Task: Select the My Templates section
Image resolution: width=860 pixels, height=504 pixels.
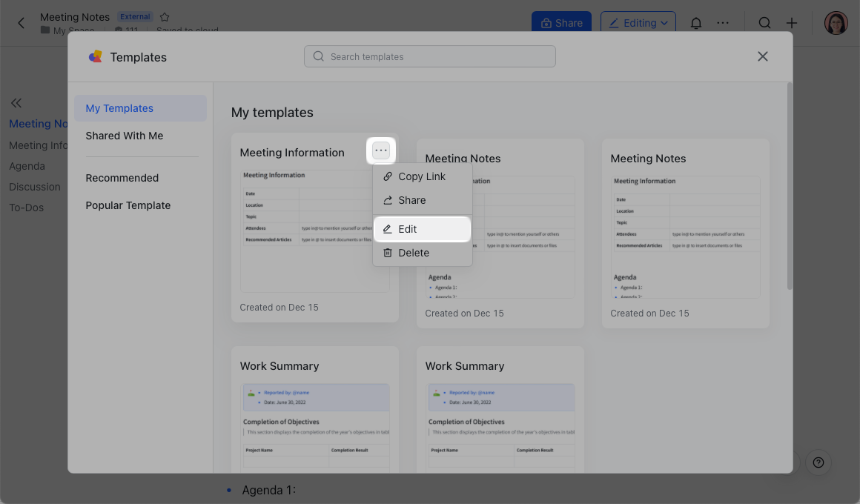Action: pyautogui.click(x=119, y=108)
